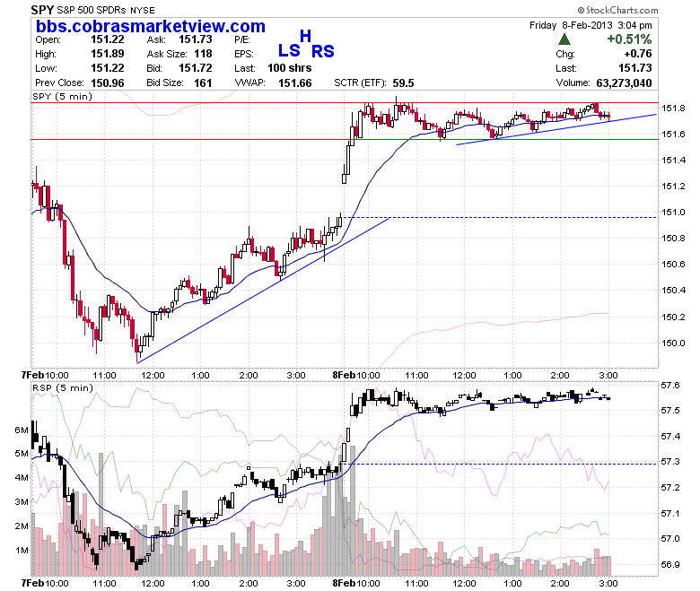Click the 6M volume axis label
700x591 pixels.
pos(22,430)
